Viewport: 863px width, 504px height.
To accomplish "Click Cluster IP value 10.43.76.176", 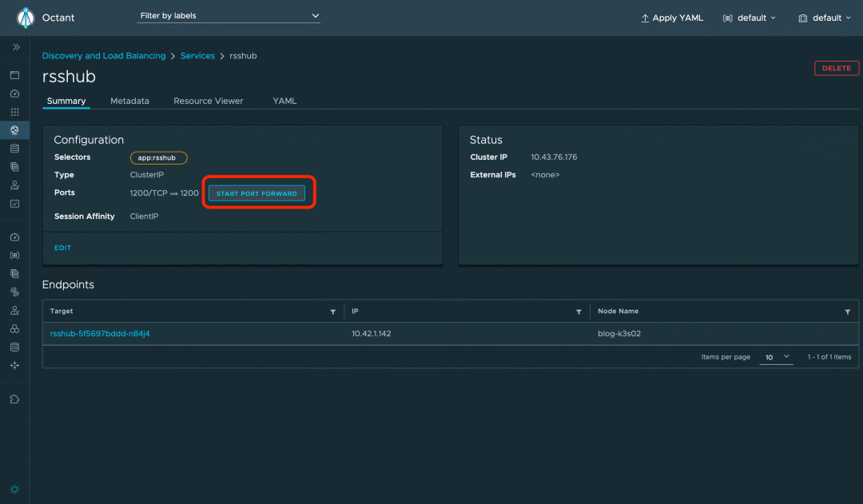I will point(554,157).
